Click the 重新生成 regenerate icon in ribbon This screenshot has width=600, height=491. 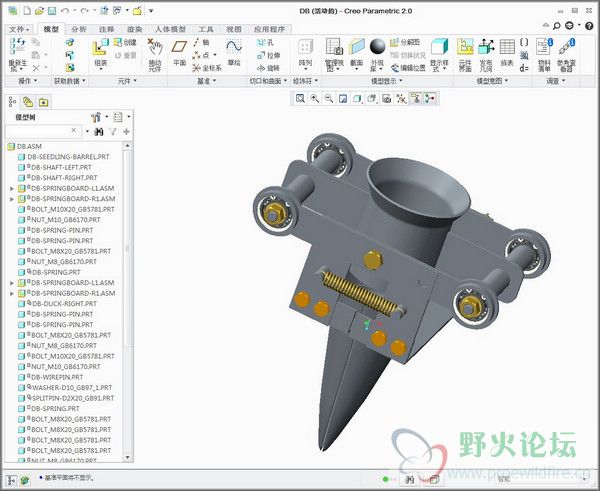coord(18,55)
